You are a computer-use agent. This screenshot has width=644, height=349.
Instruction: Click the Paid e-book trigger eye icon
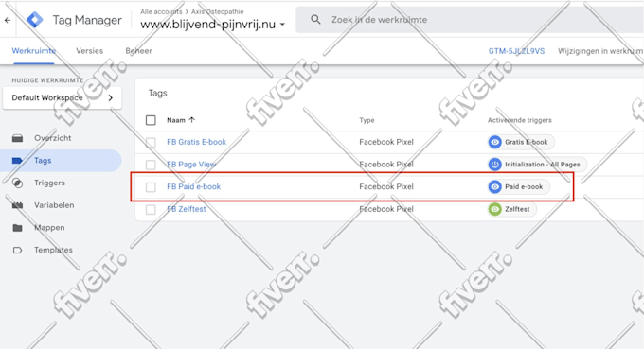tap(495, 186)
